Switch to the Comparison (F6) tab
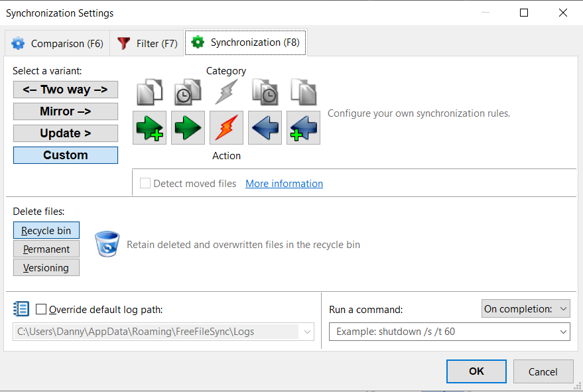Viewport: 583px width, 392px height. click(x=57, y=43)
